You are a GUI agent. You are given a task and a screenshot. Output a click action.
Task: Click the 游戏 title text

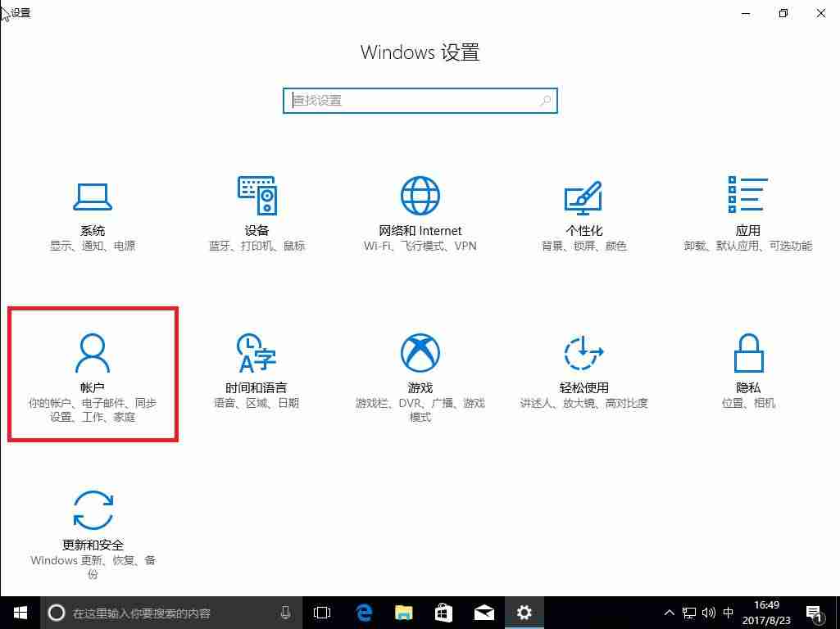(420, 387)
